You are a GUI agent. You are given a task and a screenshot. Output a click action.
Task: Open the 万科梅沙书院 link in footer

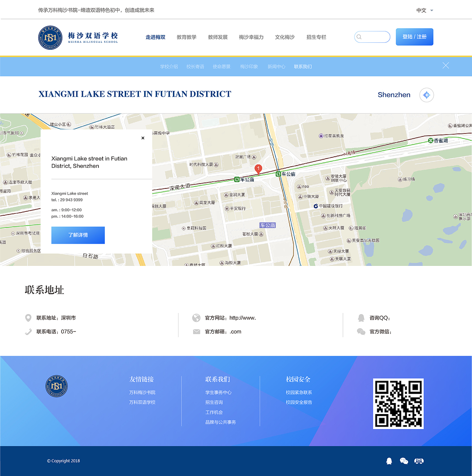tap(142, 392)
